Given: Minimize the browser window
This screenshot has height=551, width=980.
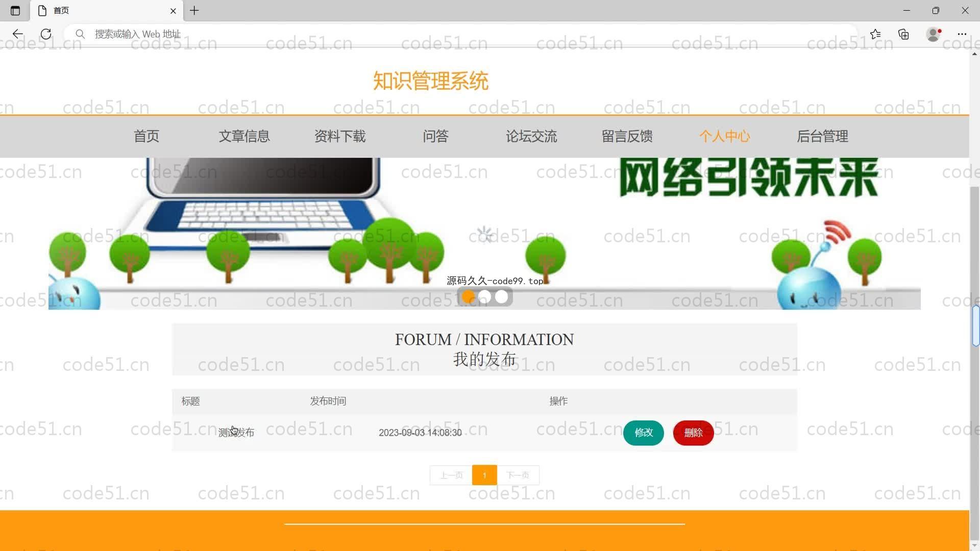Looking at the screenshot, I should click(906, 11).
